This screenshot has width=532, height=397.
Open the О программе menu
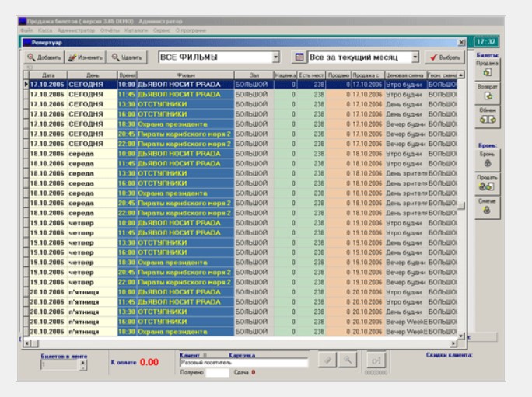(191, 30)
